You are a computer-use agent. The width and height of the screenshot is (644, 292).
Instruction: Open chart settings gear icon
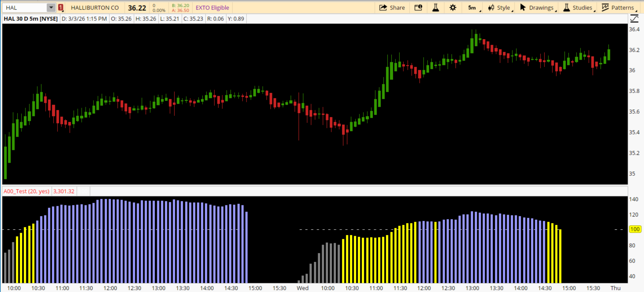(x=453, y=8)
